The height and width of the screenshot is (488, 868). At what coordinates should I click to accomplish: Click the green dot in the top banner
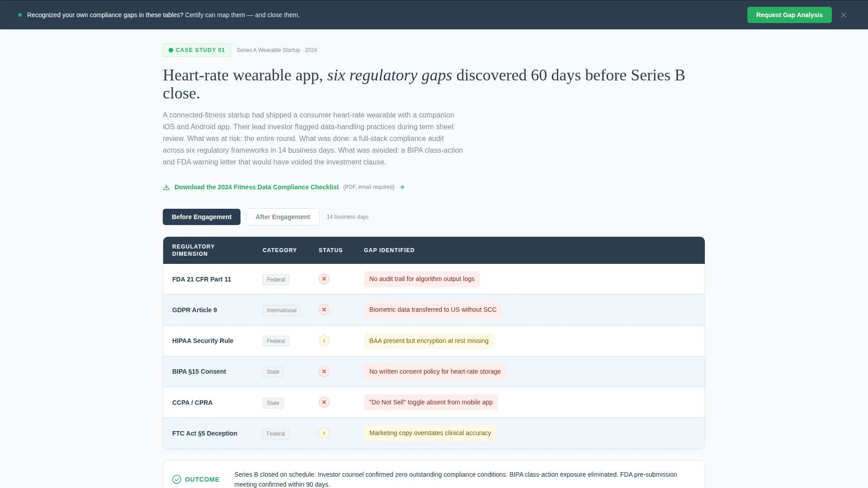coord(20,15)
